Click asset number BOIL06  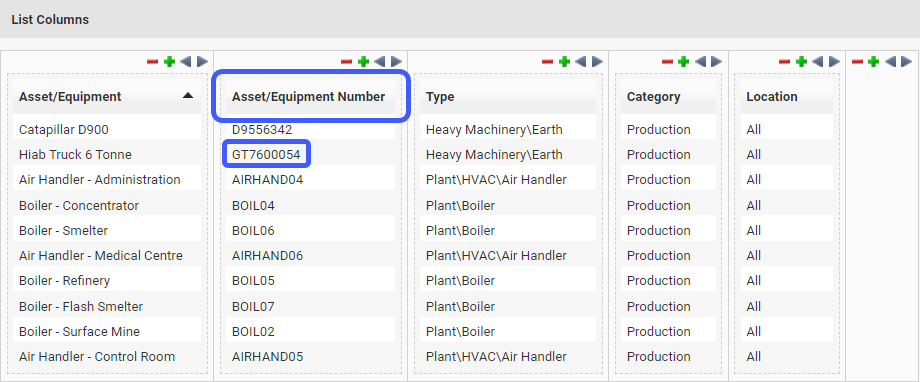point(253,231)
